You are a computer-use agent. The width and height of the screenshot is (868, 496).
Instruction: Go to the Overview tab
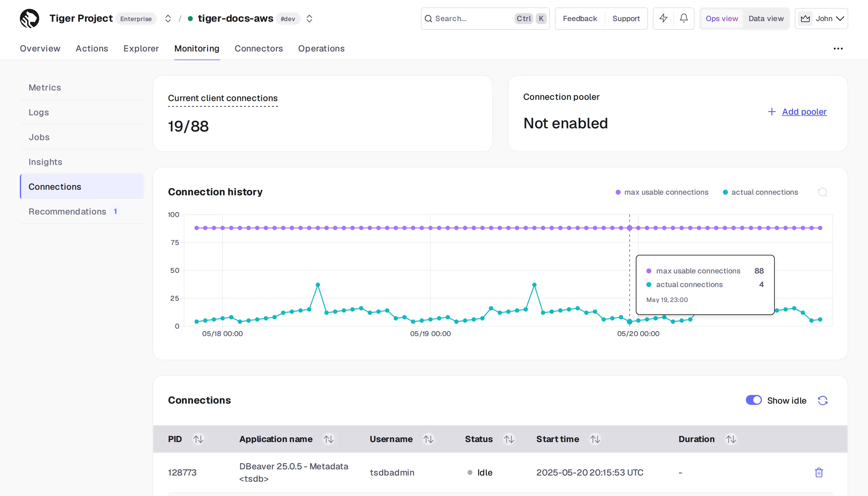[40, 48]
